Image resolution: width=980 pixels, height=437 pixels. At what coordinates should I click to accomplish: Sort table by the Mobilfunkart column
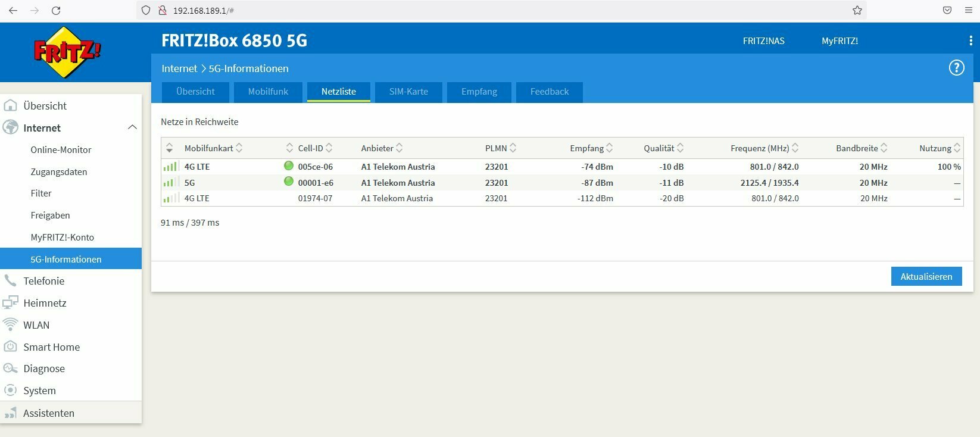213,148
